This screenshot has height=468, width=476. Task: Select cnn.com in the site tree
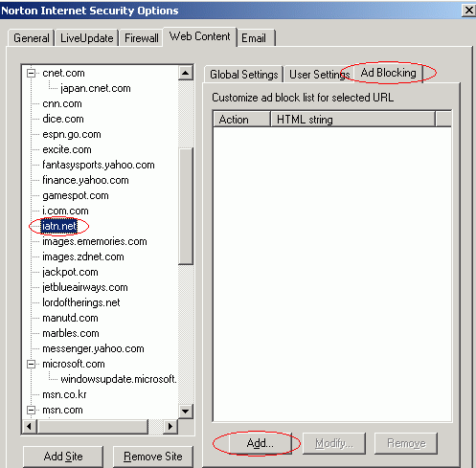point(62,103)
